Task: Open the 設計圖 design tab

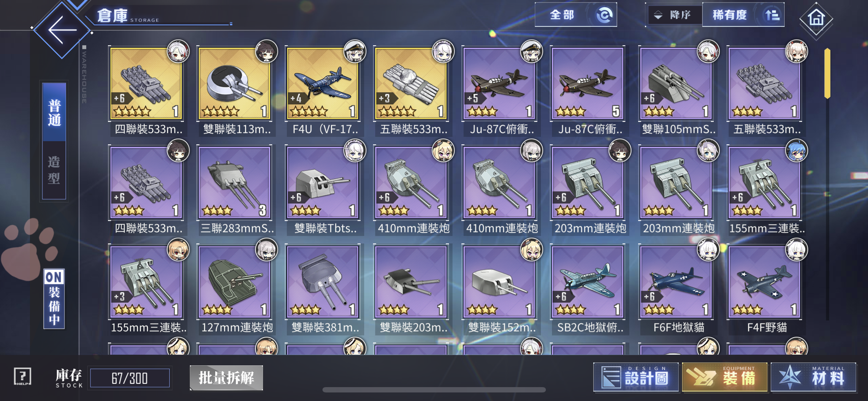Action: [x=636, y=377]
